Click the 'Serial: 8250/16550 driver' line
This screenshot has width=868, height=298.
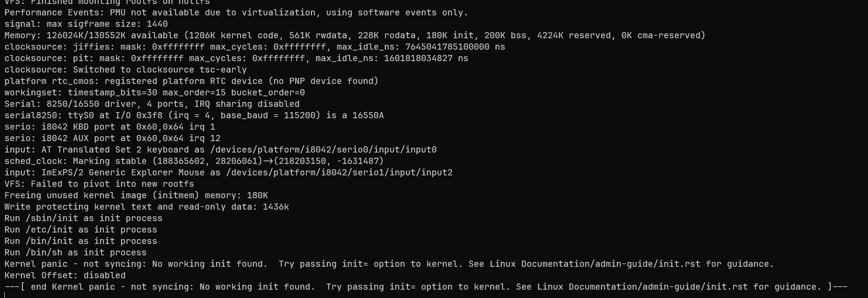pos(152,104)
